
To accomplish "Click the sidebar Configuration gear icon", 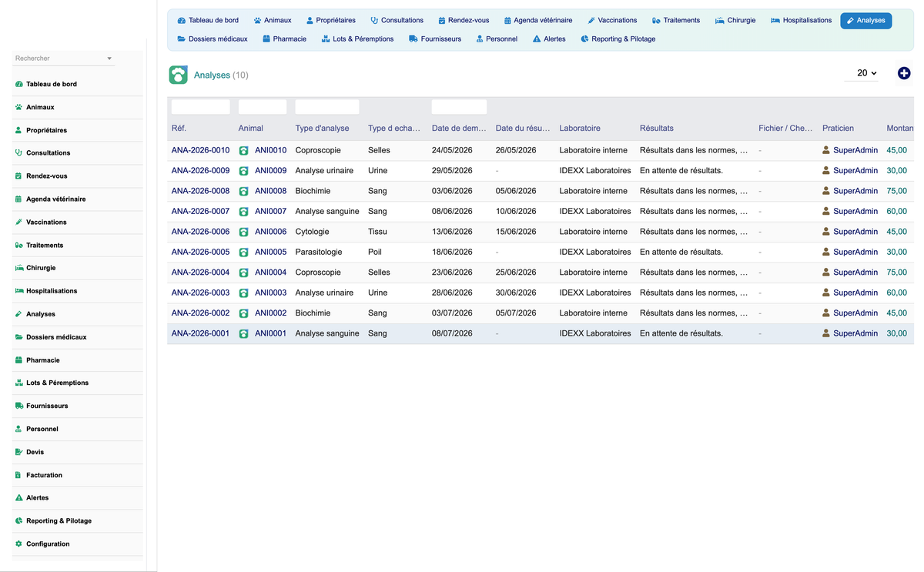I will 18,544.
